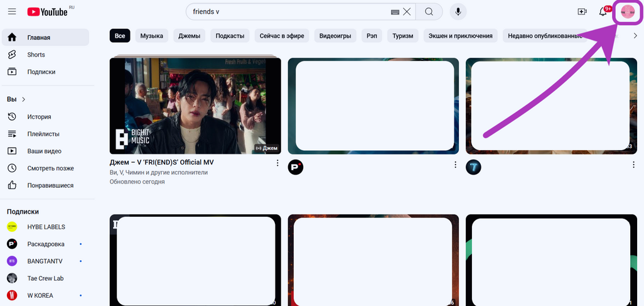Select the Музыка filter chip

pyautogui.click(x=151, y=36)
